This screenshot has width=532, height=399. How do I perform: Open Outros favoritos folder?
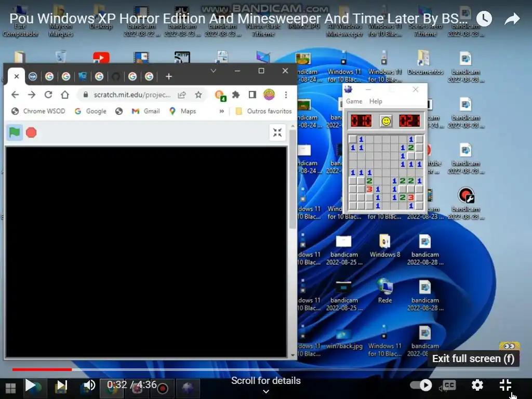pos(263,111)
